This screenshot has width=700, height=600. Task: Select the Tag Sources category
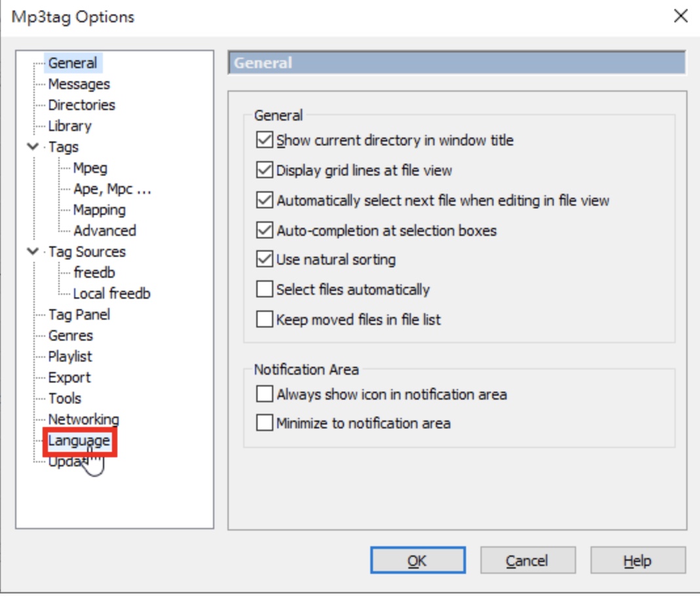(x=87, y=252)
